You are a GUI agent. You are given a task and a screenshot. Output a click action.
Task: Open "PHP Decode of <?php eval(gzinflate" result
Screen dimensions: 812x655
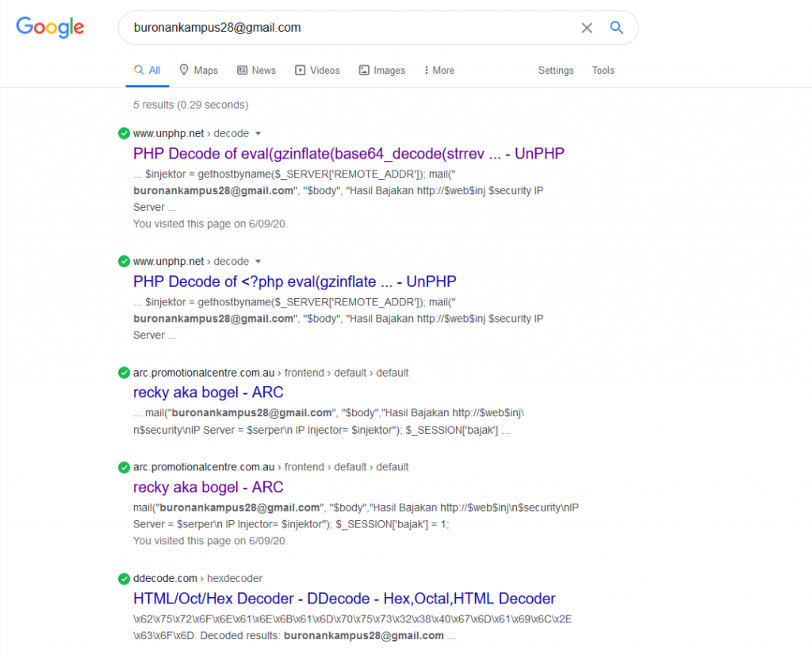coord(295,282)
